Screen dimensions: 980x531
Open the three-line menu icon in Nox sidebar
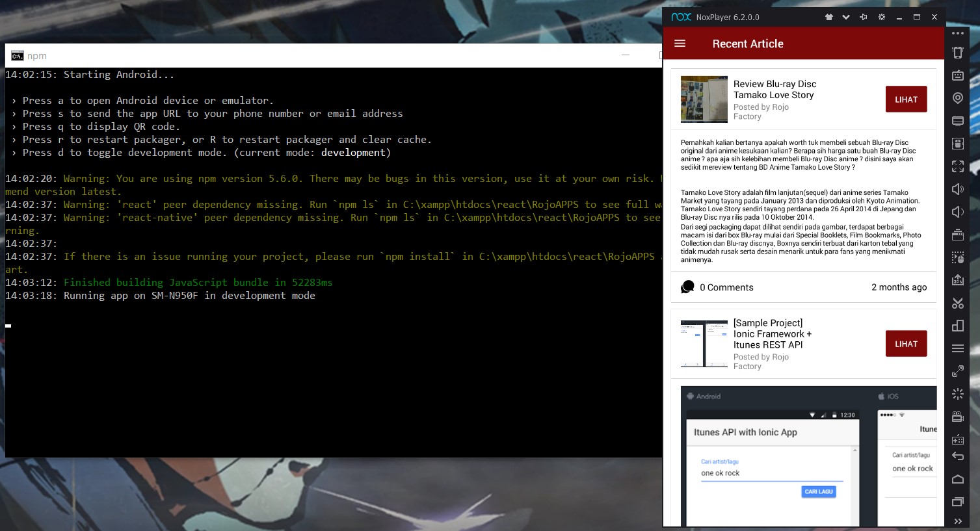tap(958, 348)
